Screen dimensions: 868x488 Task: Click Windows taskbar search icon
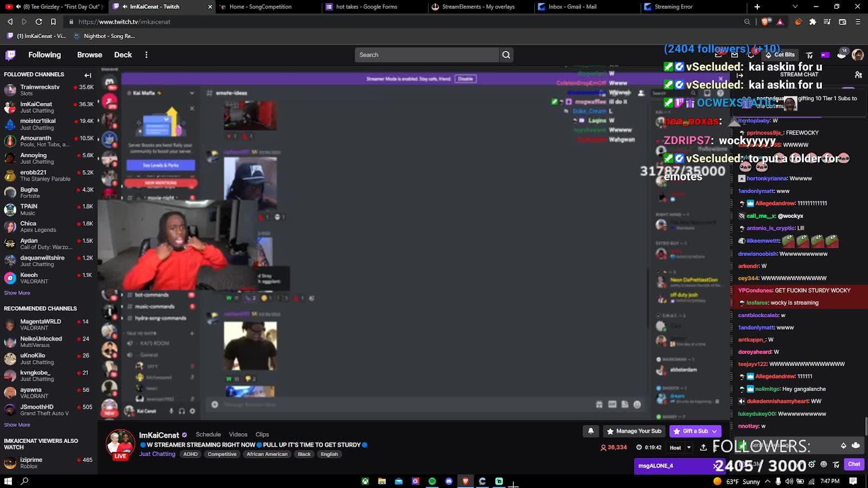point(24,481)
